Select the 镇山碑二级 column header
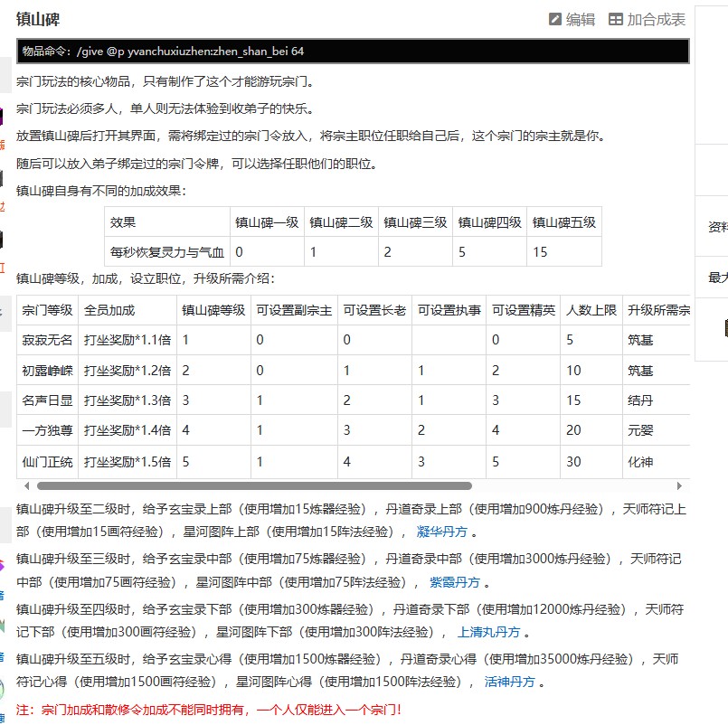Screen dimensions: 728x725 pyautogui.click(x=341, y=222)
